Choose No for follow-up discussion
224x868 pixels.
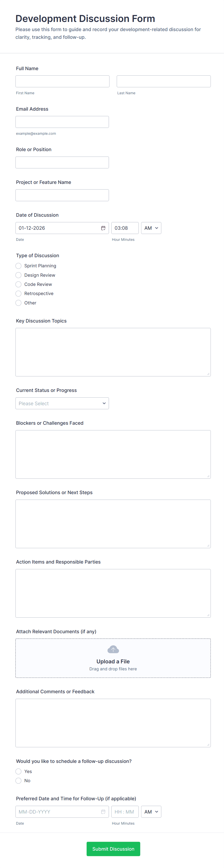(19, 781)
